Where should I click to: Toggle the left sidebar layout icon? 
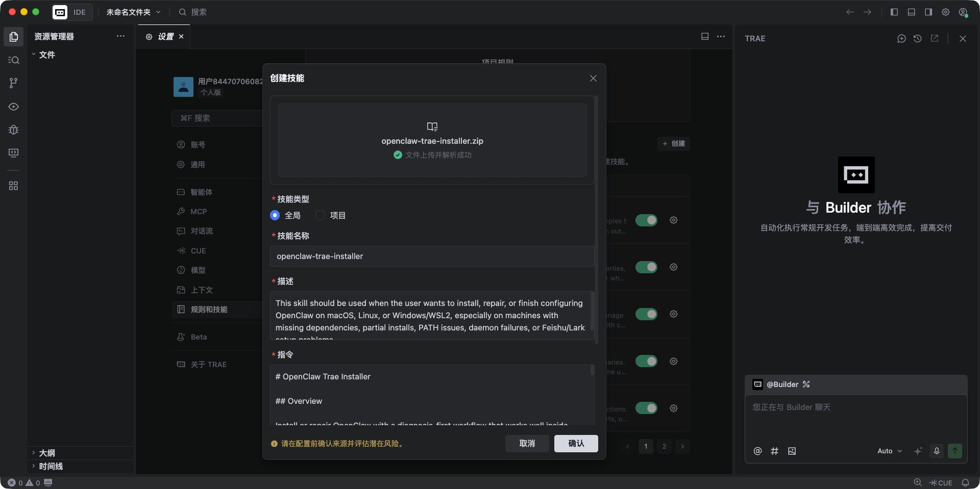pyautogui.click(x=894, y=12)
